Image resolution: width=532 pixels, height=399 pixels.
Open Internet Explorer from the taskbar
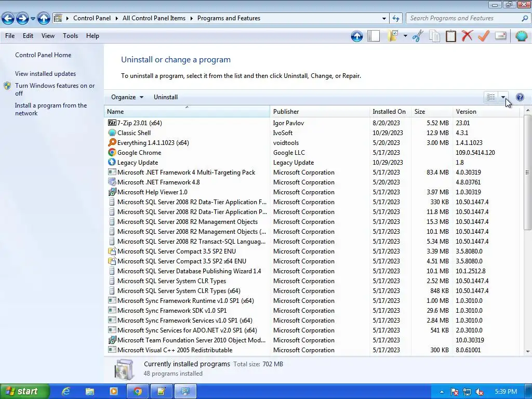click(x=65, y=391)
